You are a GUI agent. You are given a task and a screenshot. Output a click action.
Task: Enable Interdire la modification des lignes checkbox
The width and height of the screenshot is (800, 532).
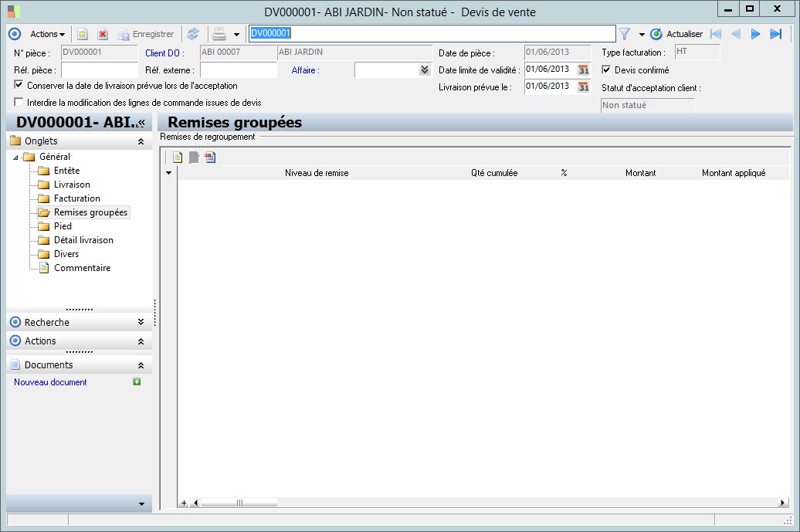[19, 102]
